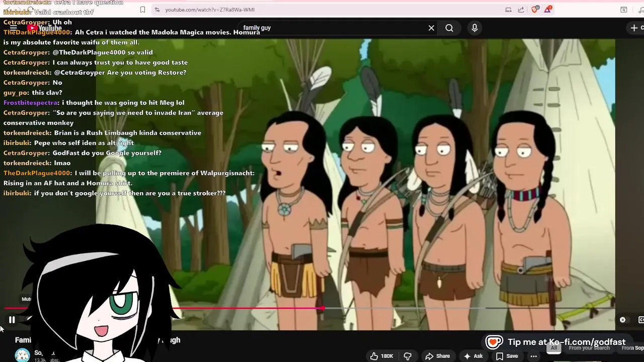Click ibirbuki's 'Pepe who self iden' message
Viewport: 644px width, 362px height.
[x=84, y=143]
